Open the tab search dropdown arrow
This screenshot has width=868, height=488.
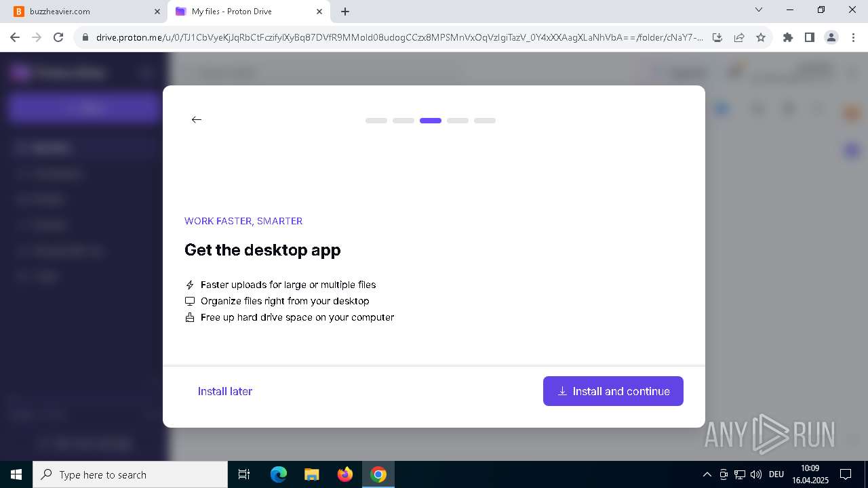[x=759, y=10]
